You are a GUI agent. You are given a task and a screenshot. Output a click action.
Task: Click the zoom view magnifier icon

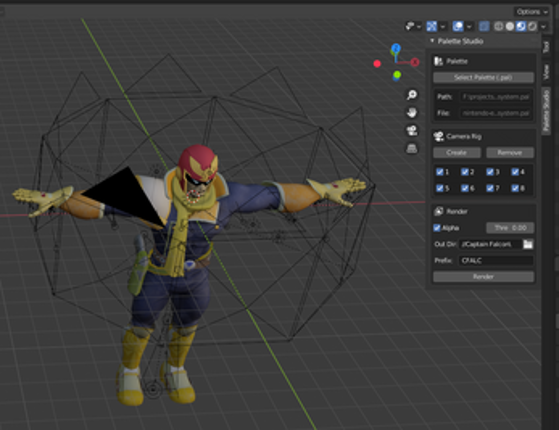412,95
